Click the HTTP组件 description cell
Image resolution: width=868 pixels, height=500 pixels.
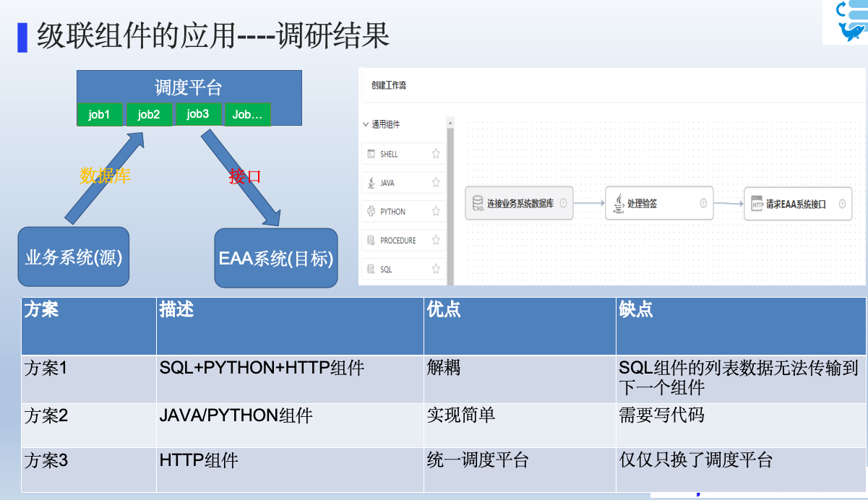tap(290, 470)
